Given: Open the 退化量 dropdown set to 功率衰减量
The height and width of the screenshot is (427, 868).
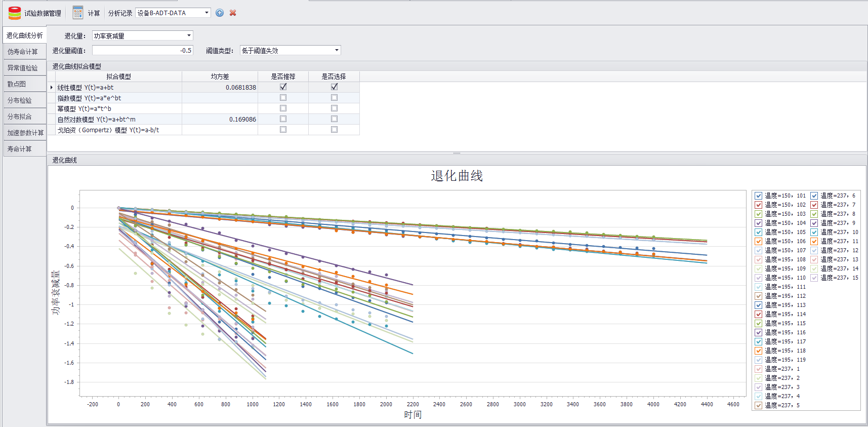Looking at the screenshot, I should pyautogui.click(x=189, y=35).
